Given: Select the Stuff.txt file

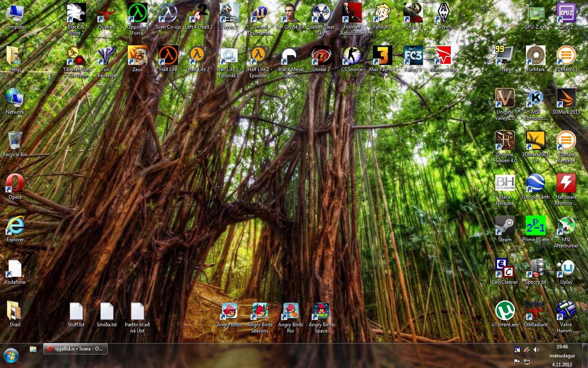Looking at the screenshot, I should coord(76,312).
